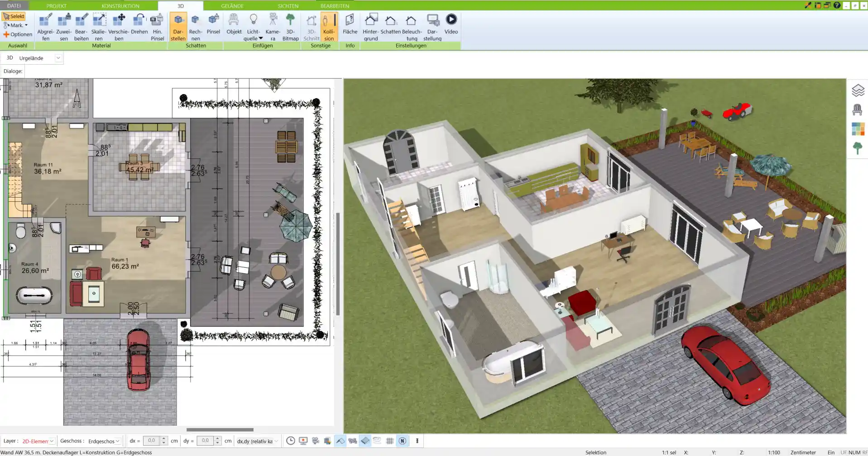Click the 2D plan vertical scrollbar
This screenshot has height=456, width=868.
tap(338, 264)
